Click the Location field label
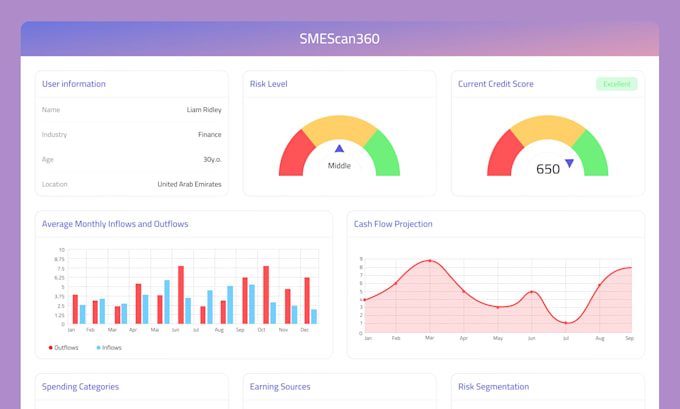The width and height of the screenshot is (680, 409). pos(55,184)
